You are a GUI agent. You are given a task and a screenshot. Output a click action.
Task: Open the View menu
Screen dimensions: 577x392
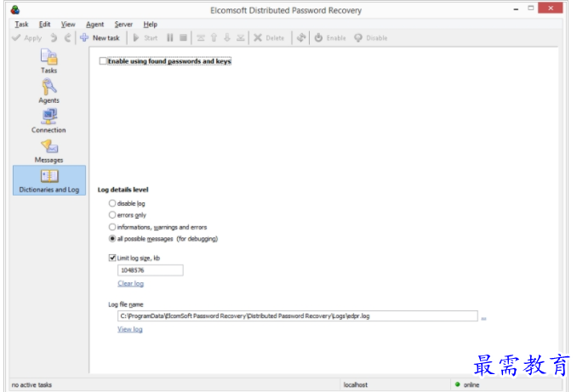click(x=68, y=25)
